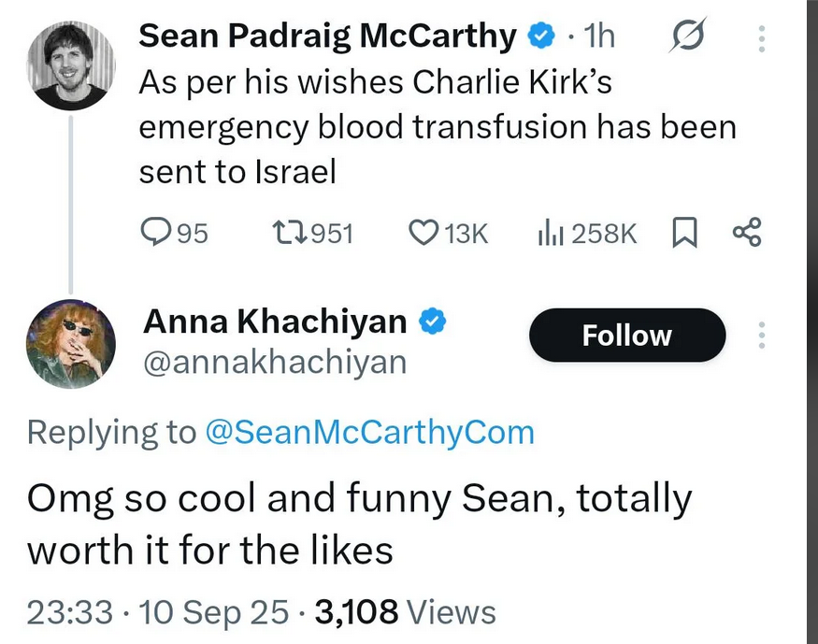Click Anna Khachiyan's blue verified badge

coord(433,322)
